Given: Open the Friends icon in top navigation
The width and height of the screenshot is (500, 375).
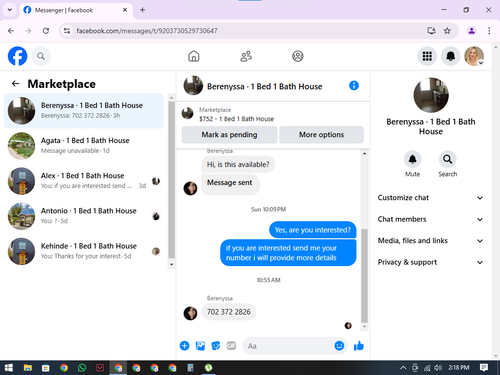Looking at the screenshot, I should pyautogui.click(x=246, y=56).
